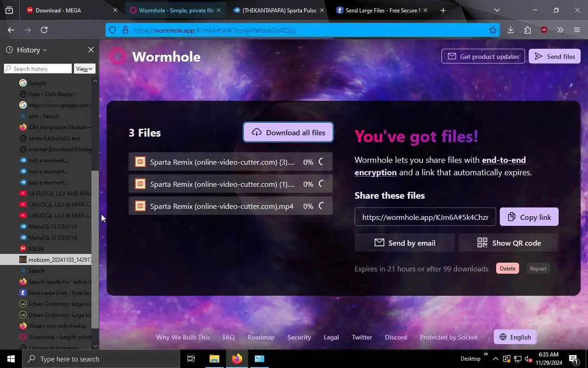The image size is (588, 368).
Task: Click the Wormhole logo icon
Action: [117, 57]
